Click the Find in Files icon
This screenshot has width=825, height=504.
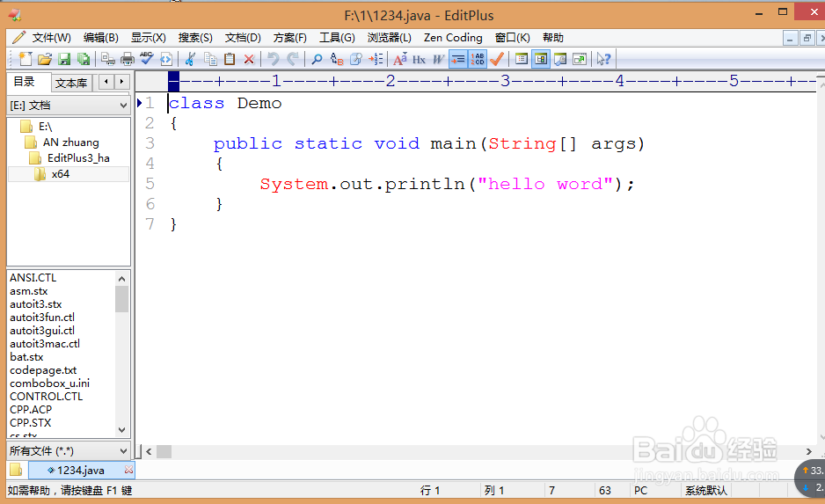coord(356,59)
